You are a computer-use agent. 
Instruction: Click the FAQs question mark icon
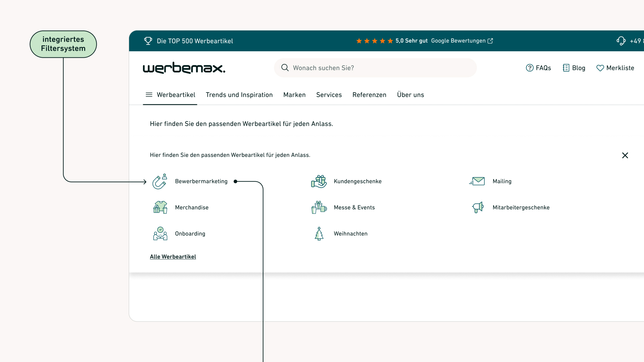pos(530,68)
